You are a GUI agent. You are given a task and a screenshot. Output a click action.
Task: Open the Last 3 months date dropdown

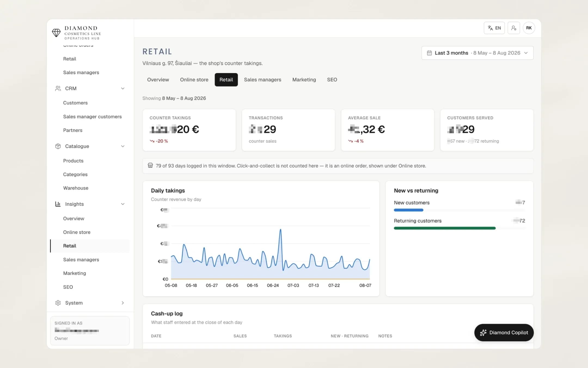coord(477,53)
